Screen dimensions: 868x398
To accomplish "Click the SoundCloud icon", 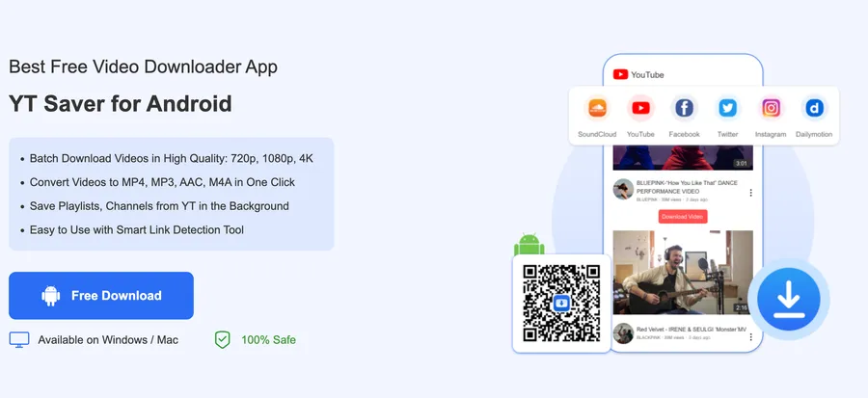I will [597, 108].
